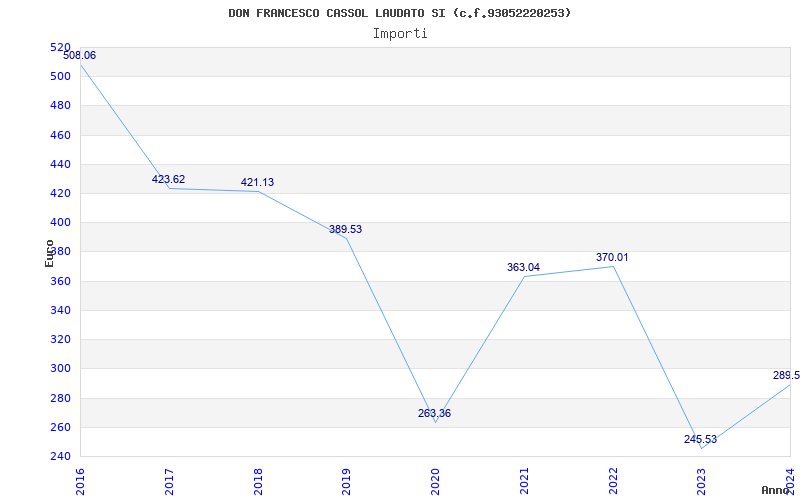
Task: Click the 420 y-axis label
Action: pos(60,193)
